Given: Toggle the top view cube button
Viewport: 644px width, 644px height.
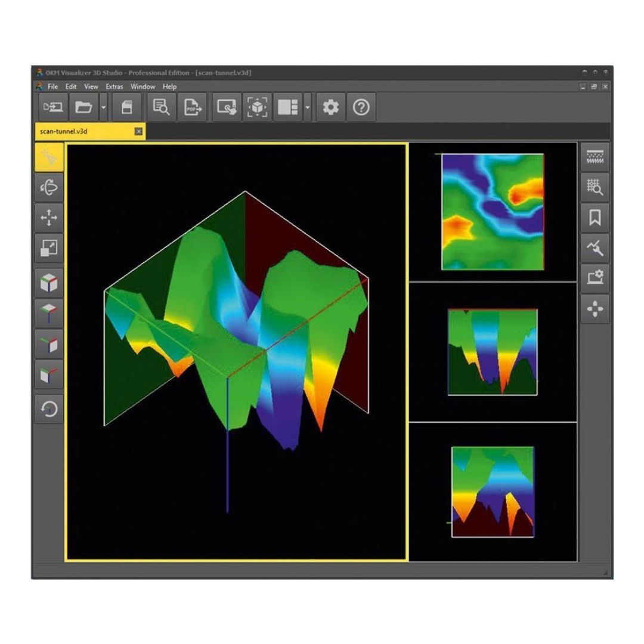Looking at the screenshot, I should pos(49,313).
